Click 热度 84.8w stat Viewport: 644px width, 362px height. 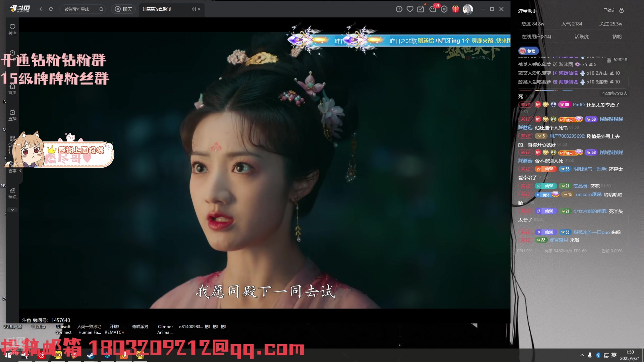click(533, 24)
